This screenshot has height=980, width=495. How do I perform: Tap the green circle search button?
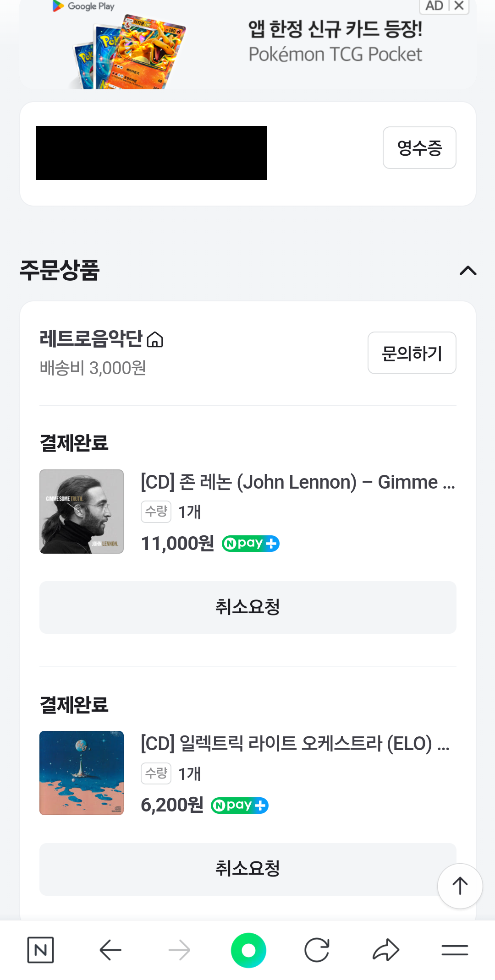coord(248,950)
